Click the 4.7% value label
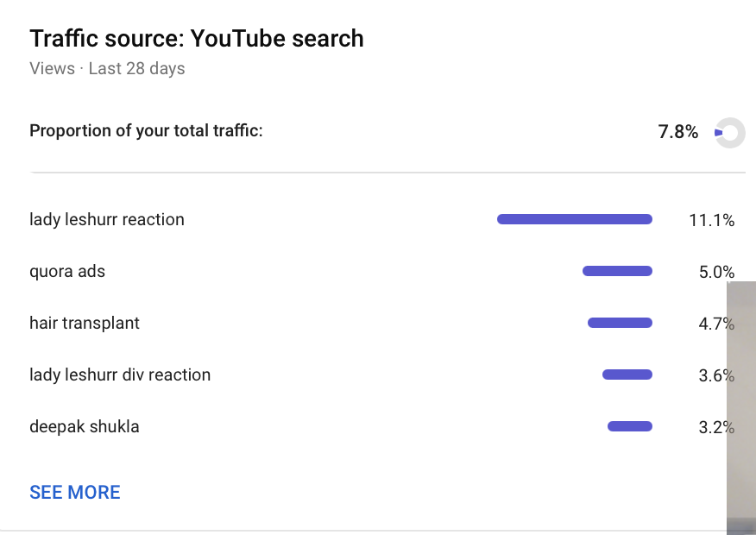756x535 pixels. (717, 324)
